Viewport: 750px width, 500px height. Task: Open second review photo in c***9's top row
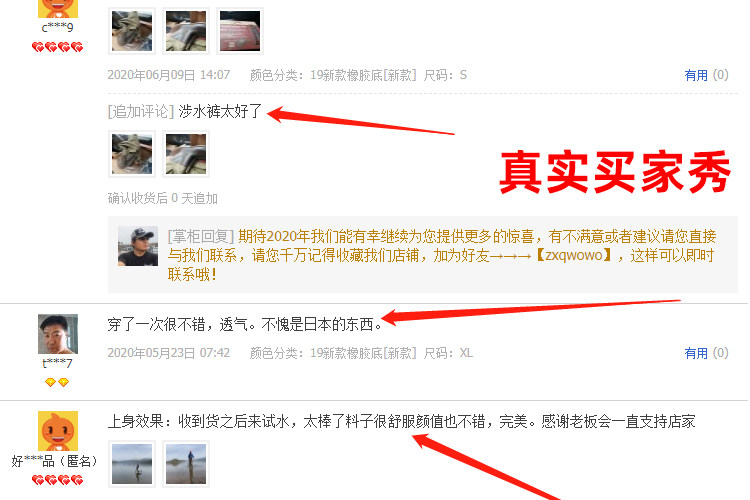(186, 31)
